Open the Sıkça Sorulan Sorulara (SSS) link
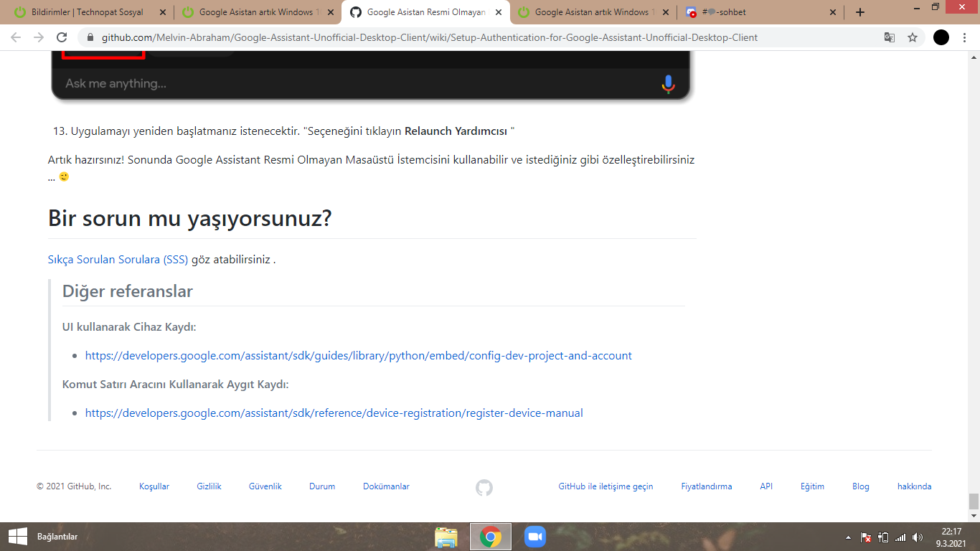This screenshot has height=551, width=980. pyautogui.click(x=118, y=260)
